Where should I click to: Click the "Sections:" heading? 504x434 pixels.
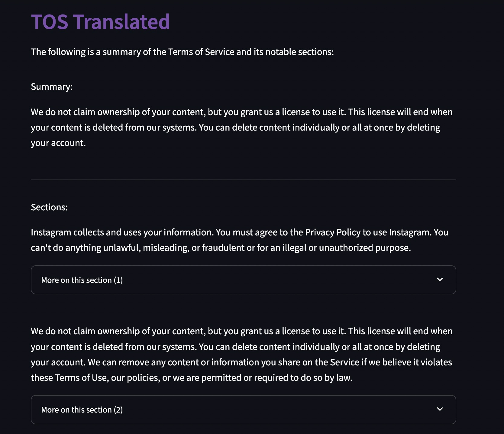click(x=49, y=207)
